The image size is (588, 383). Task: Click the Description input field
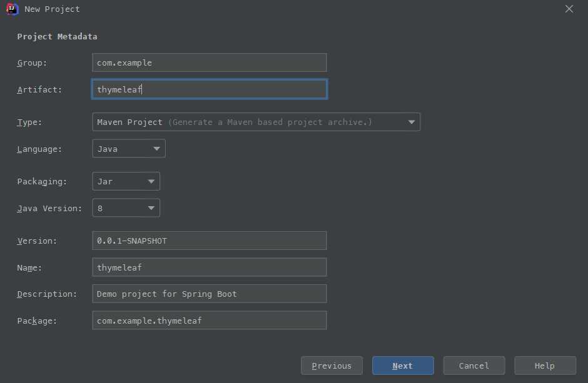tap(210, 294)
